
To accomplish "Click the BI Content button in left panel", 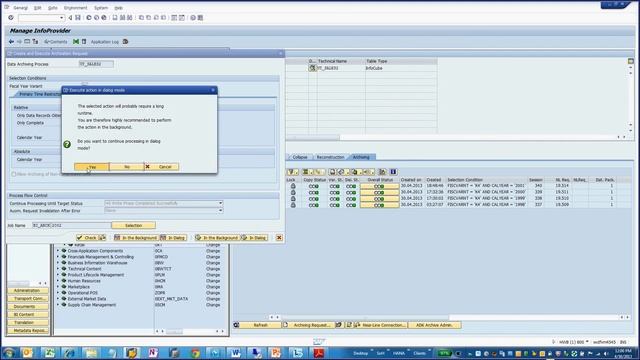I will [x=28, y=314].
